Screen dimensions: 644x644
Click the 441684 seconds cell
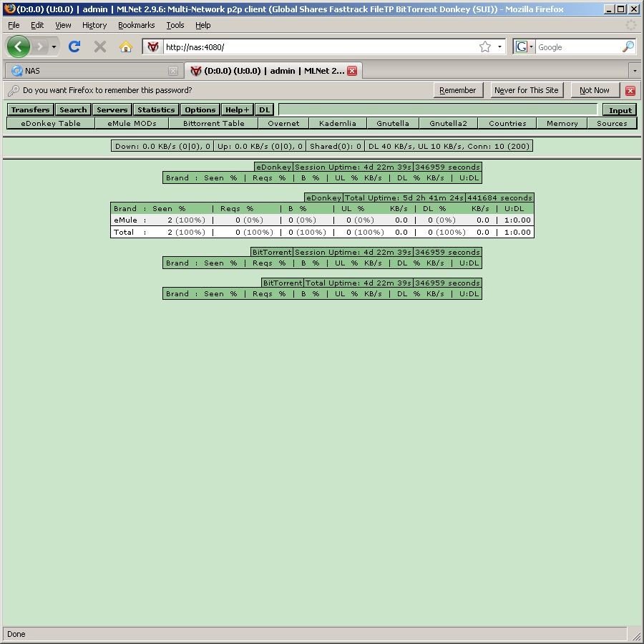tap(500, 197)
